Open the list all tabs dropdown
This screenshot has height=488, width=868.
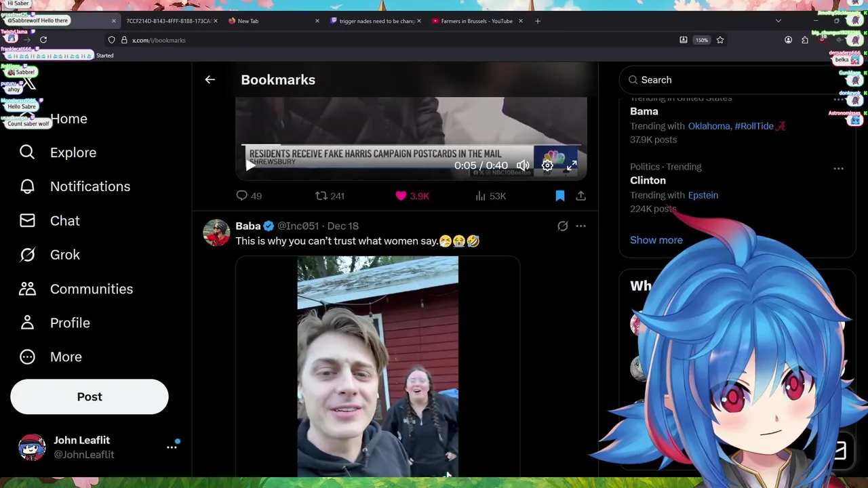(x=778, y=21)
